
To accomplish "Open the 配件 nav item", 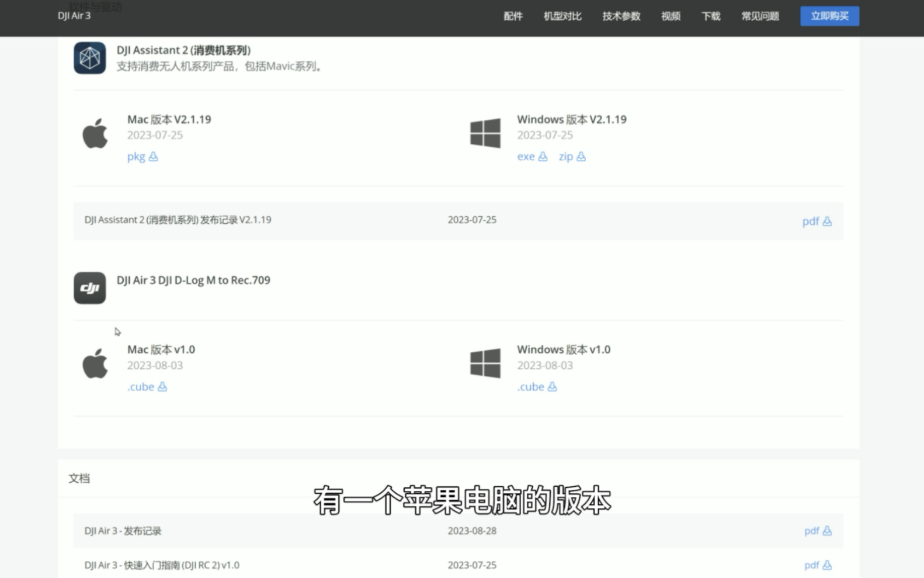I will pos(513,16).
